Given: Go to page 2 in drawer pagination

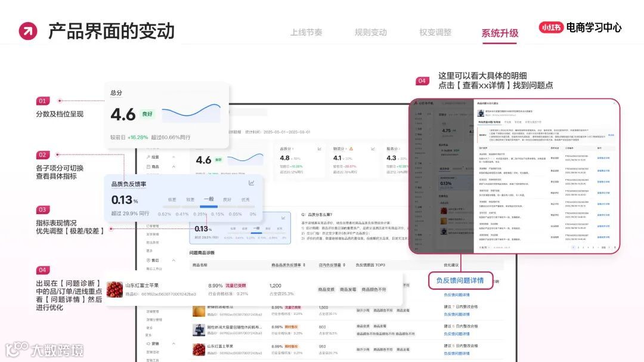Looking at the screenshot, I should pos(578,247).
